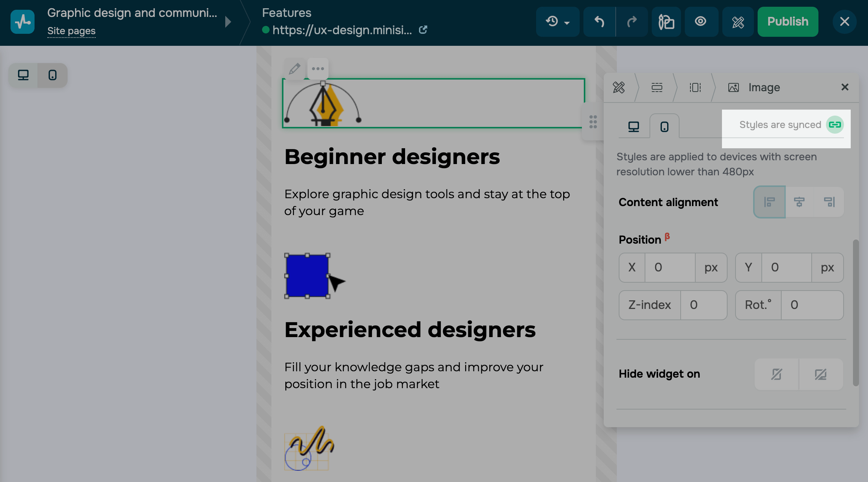Click the ruler-pencil breadcrumb icon in panel
Viewport: 868px width, 482px height.
pos(619,87)
